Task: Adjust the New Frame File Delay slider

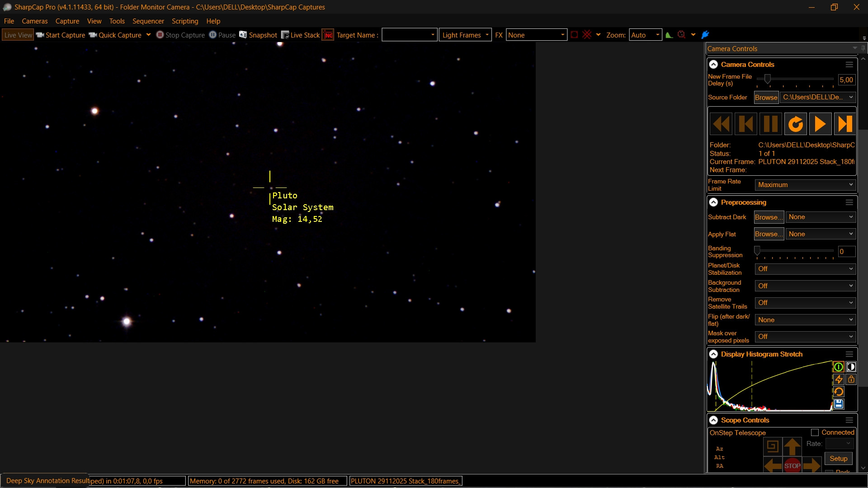Action: coord(767,79)
